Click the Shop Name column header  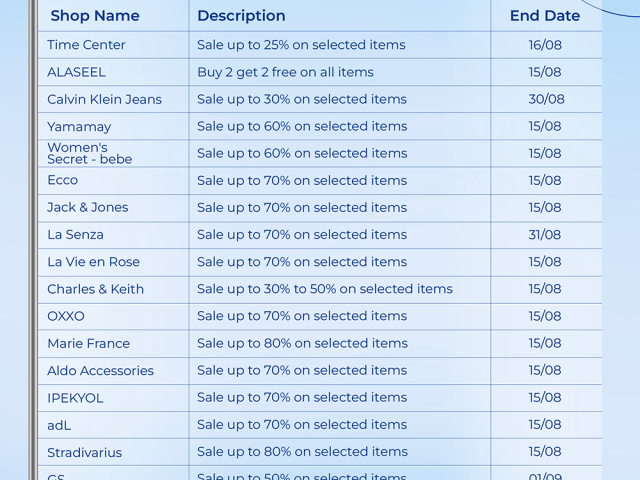(95, 16)
